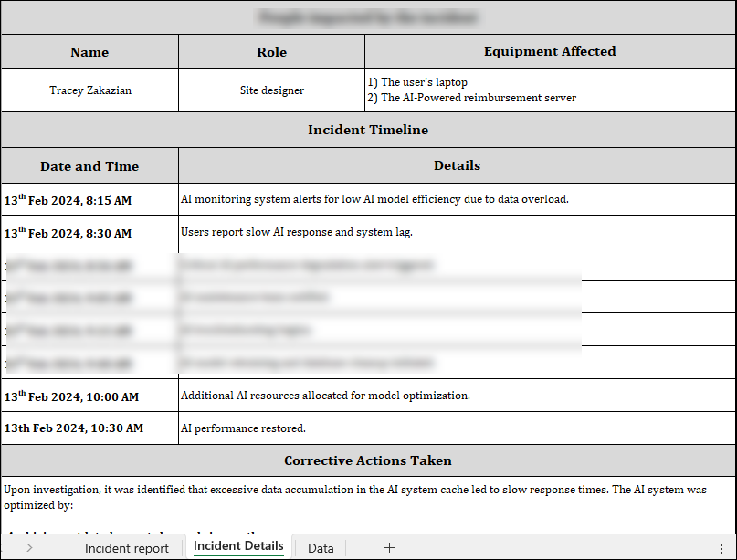Select the Date and Time column header
The image size is (737, 560).
89,166
